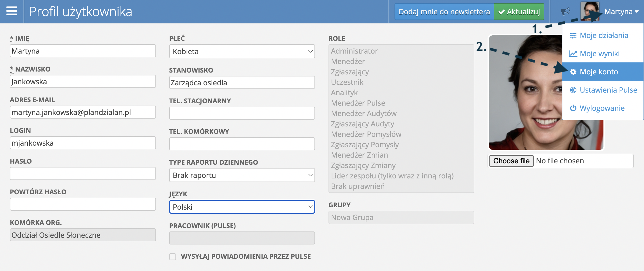Open Moje działania menu item
The width and height of the screenshot is (644, 271).
(603, 35)
